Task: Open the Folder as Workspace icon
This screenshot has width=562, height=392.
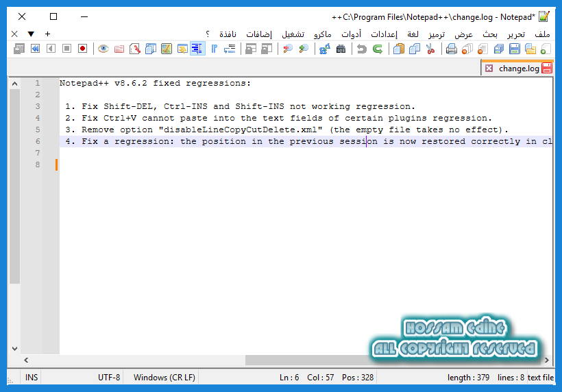Action: [119, 49]
